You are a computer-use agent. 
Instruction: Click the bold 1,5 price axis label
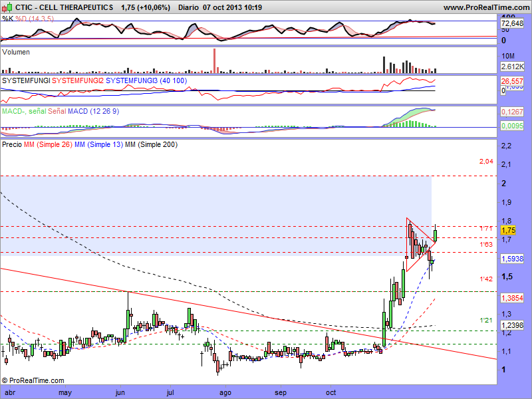coord(507,277)
